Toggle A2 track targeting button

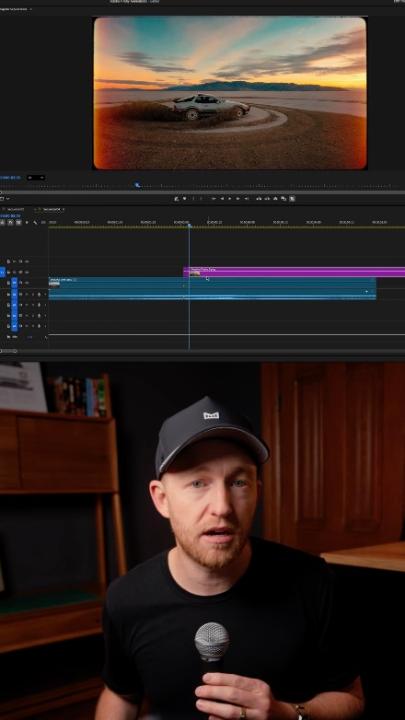[x=14, y=305]
